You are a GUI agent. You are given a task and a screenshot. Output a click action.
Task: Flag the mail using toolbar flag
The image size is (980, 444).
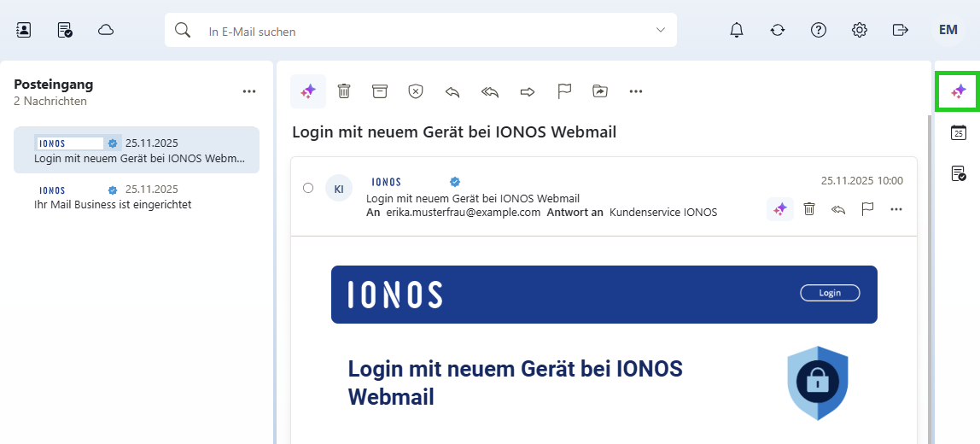pyautogui.click(x=564, y=91)
